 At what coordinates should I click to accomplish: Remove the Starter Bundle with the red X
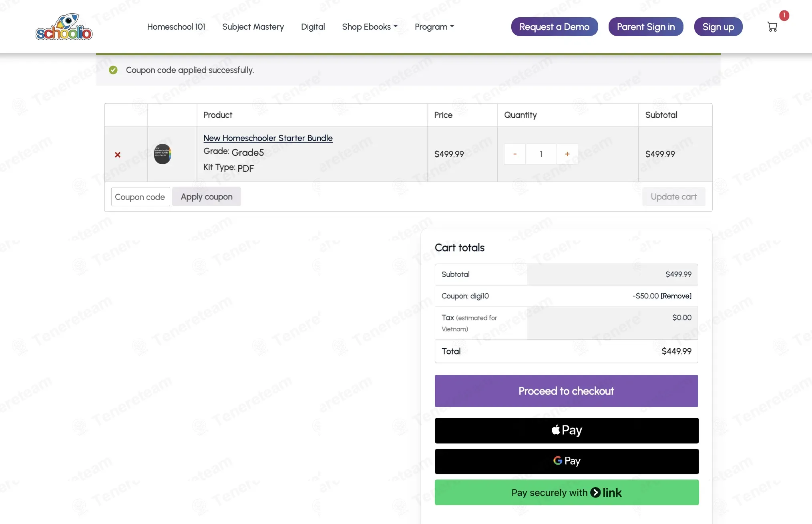118,155
